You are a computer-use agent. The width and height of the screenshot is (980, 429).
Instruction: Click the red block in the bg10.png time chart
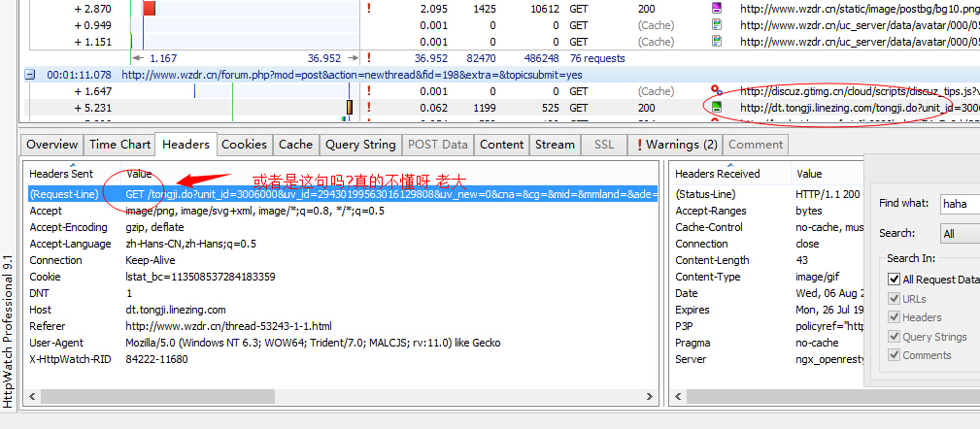coord(150,9)
